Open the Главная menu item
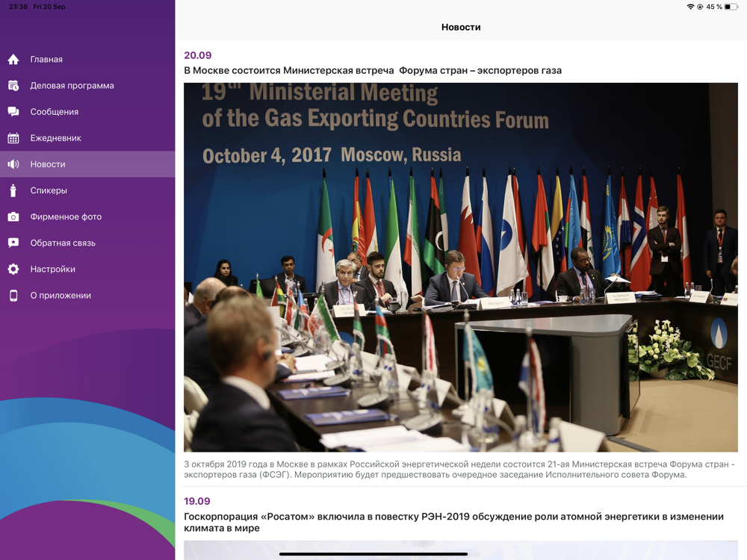 pos(87,60)
